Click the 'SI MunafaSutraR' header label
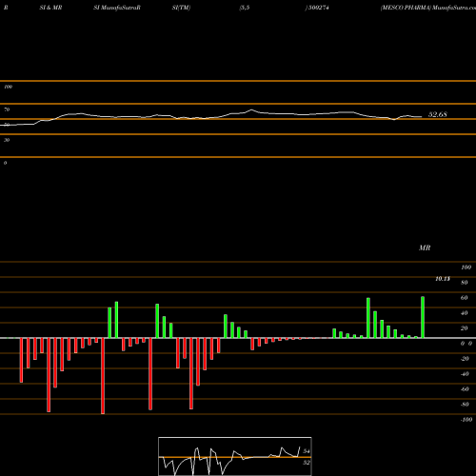 [x=117, y=8]
